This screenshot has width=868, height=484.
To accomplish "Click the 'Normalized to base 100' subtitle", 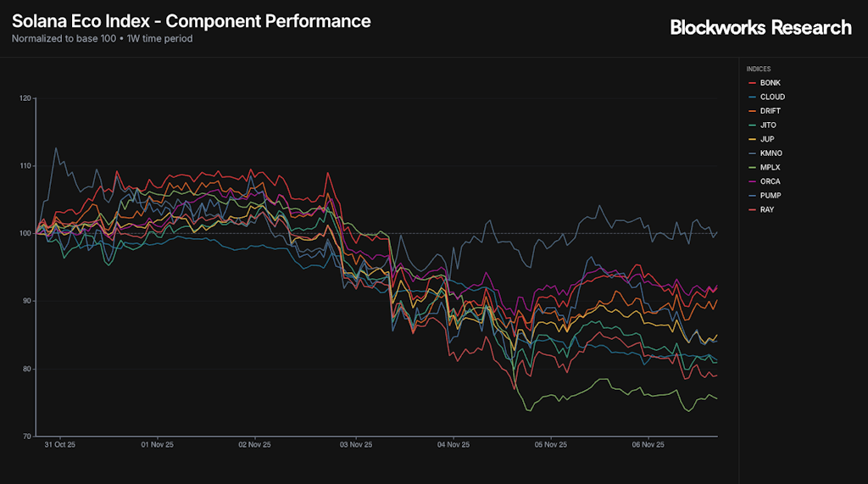I will click(102, 38).
